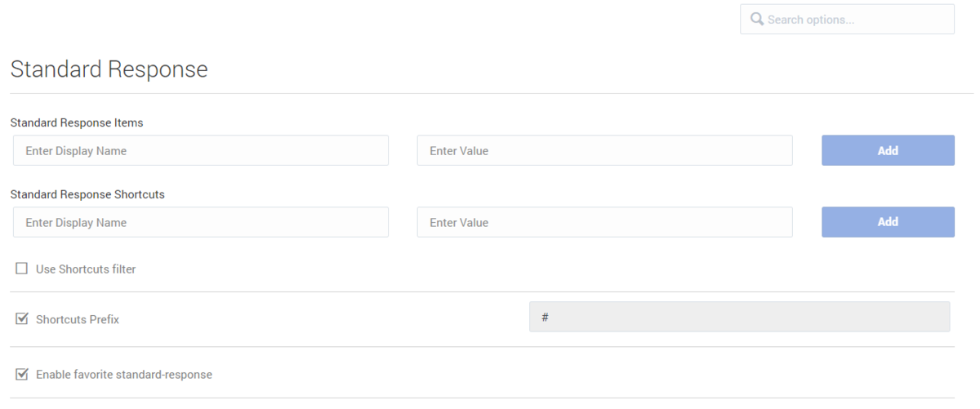Viewport: 980px width, 409px height.
Task: Click the Shortcuts Prefix label text
Action: click(x=78, y=320)
